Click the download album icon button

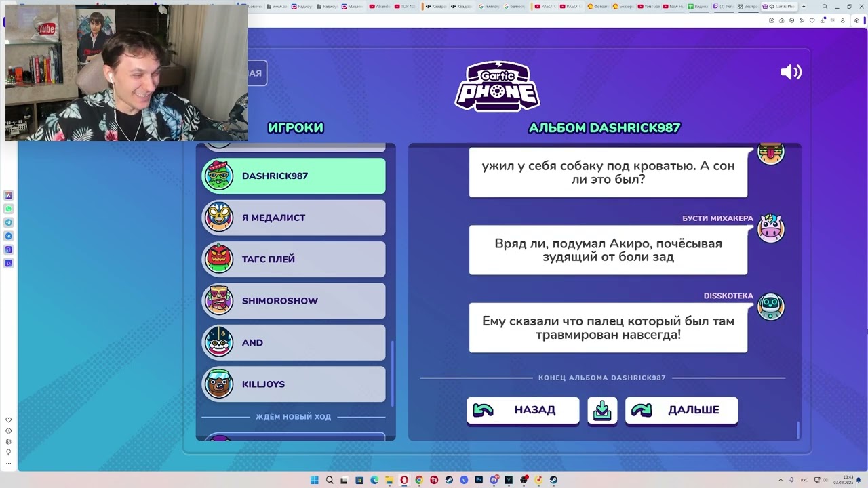click(x=602, y=410)
